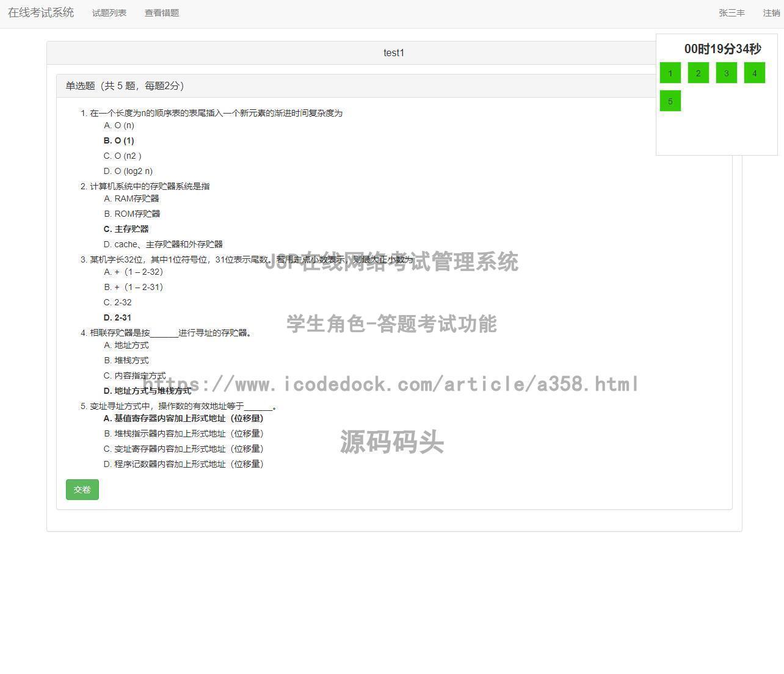Jump to question 2 using the number panel
The image size is (784, 674).
click(698, 73)
